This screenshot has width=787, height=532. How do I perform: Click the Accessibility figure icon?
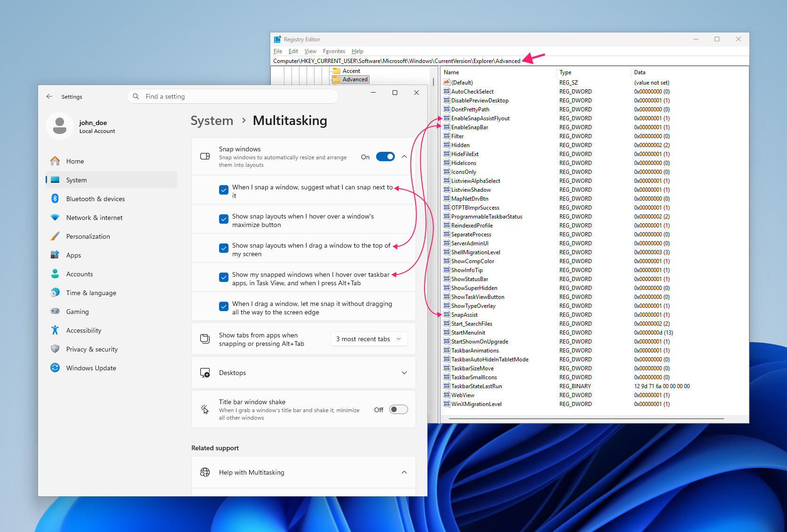click(55, 330)
